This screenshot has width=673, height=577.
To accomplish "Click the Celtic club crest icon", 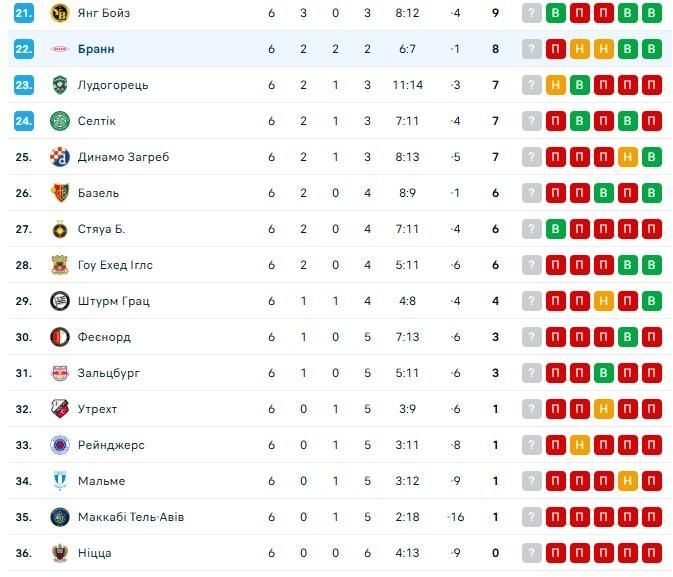I will pyautogui.click(x=59, y=121).
